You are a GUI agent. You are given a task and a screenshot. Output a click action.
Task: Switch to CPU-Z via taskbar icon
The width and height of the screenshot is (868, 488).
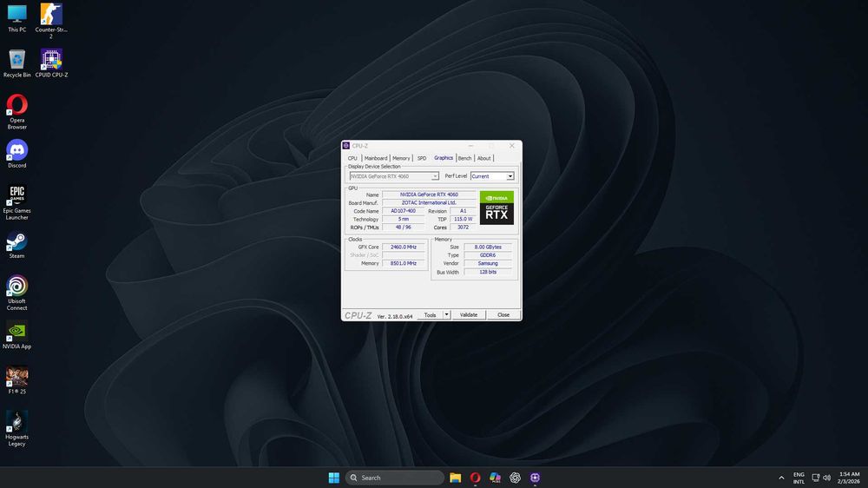[x=535, y=478]
